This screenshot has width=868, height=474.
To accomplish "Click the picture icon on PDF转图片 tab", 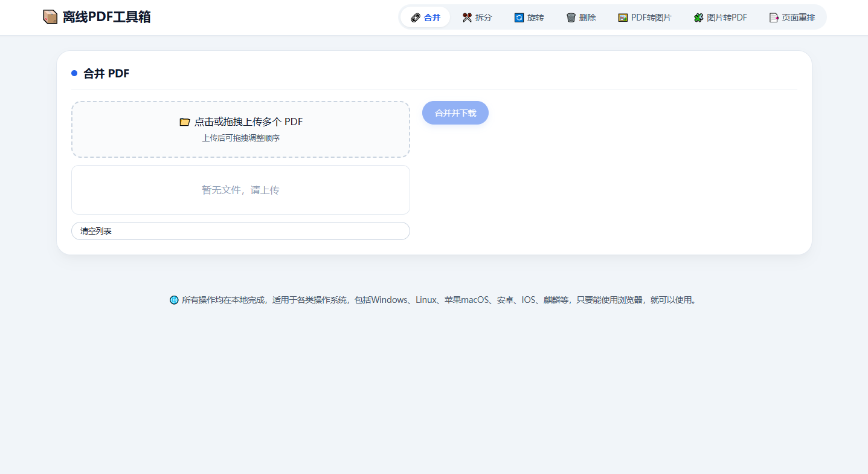I will pos(623,18).
